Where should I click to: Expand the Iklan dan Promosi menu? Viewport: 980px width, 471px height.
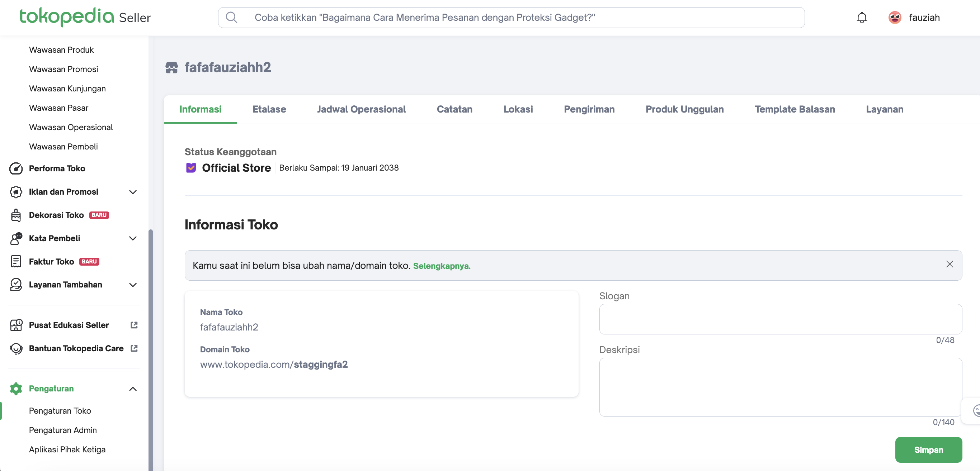coord(133,192)
